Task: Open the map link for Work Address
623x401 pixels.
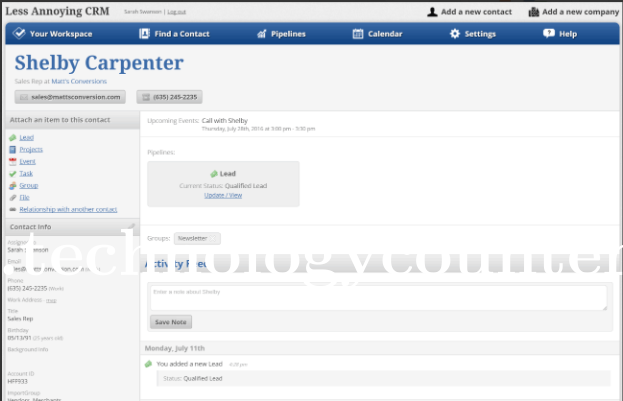Action: [51, 300]
